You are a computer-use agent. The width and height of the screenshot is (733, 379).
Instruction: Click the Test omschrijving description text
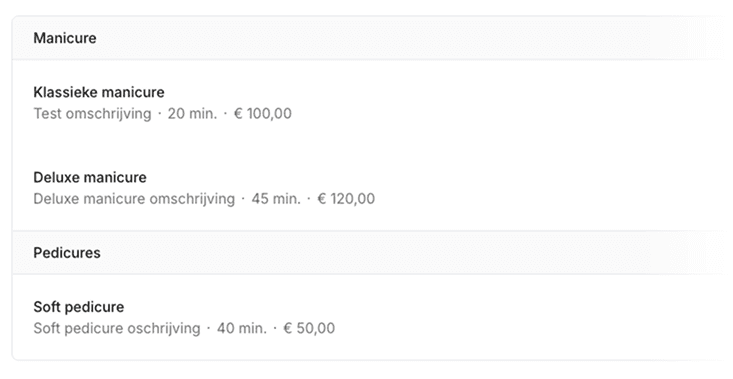[x=93, y=114]
